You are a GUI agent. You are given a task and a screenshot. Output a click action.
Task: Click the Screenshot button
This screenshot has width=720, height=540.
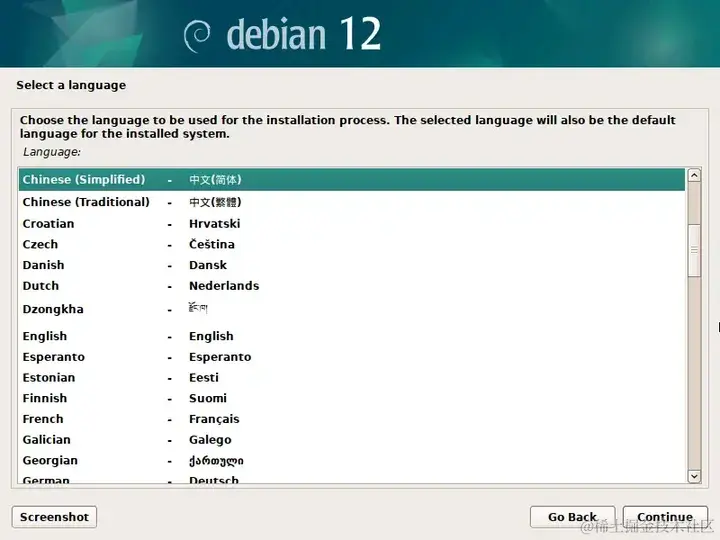tap(54, 517)
